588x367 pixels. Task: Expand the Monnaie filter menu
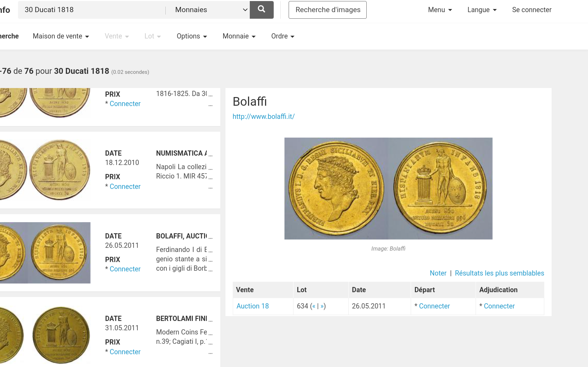pyautogui.click(x=239, y=36)
